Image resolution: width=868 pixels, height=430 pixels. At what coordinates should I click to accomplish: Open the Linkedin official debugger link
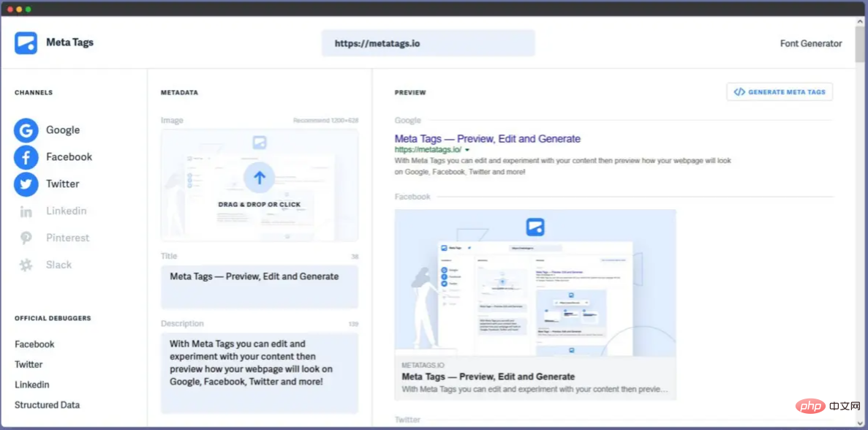coord(32,385)
